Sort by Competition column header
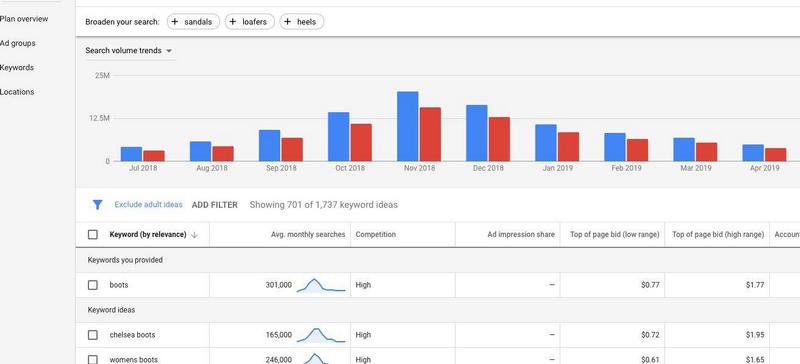Image resolution: width=800 pixels, height=364 pixels. click(x=376, y=234)
